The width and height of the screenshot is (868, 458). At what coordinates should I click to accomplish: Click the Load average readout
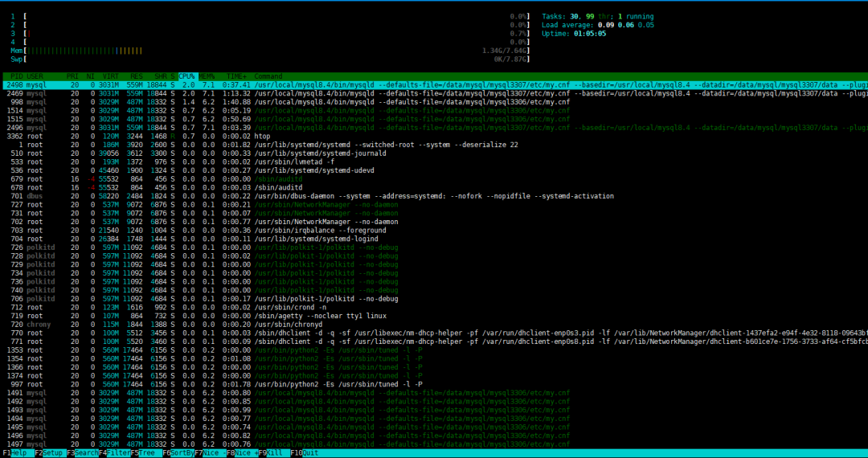[x=598, y=25]
